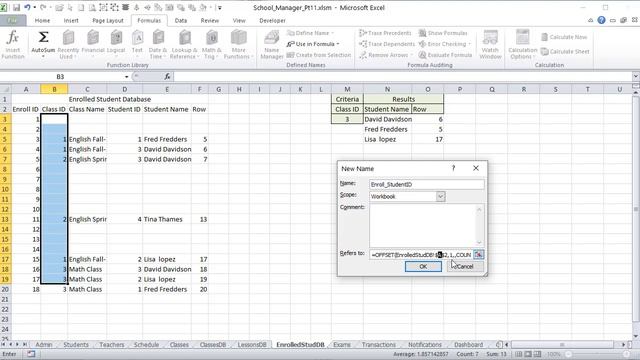Click Create from Selection
Image resolution: width=640 pixels, height=360 pixels.
(319, 55)
